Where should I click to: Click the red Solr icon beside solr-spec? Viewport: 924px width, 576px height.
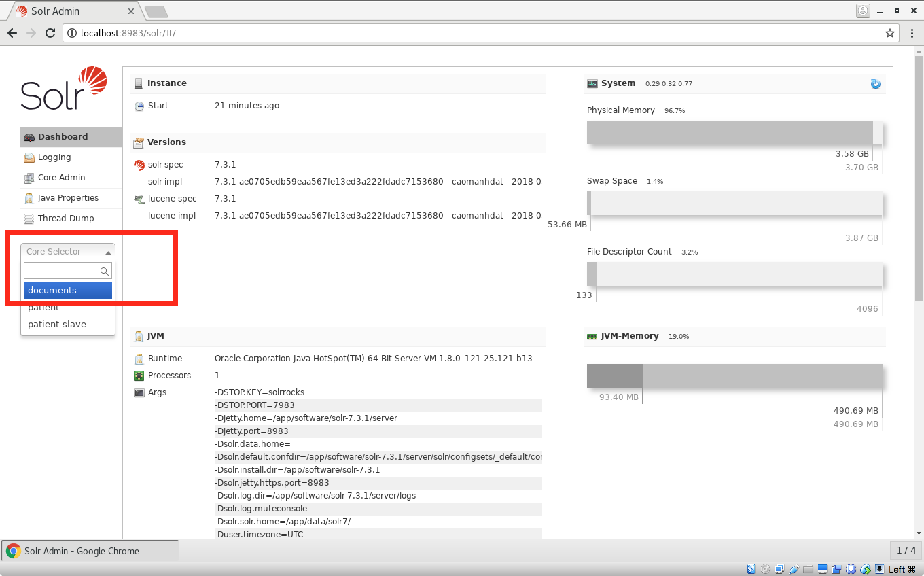(x=139, y=165)
